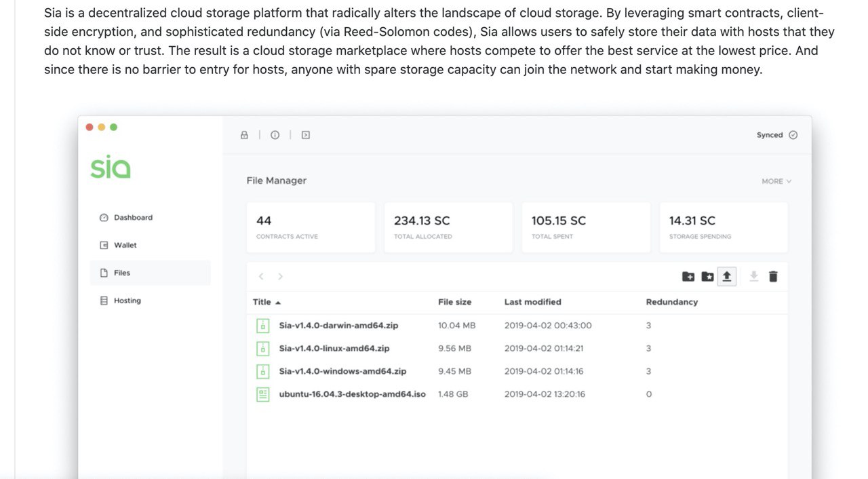Open the Dashboard section

point(133,218)
